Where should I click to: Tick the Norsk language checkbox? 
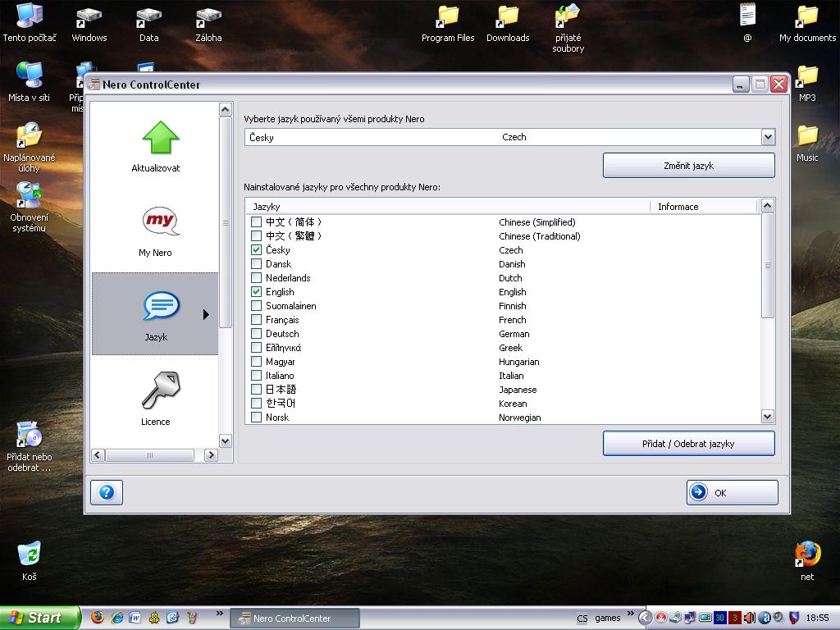(x=257, y=417)
